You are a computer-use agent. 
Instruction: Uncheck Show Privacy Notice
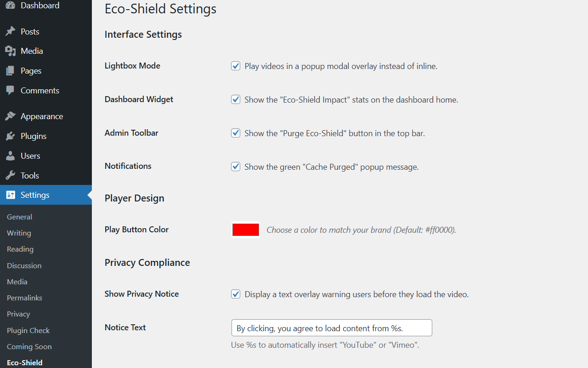tap(236, 294)
